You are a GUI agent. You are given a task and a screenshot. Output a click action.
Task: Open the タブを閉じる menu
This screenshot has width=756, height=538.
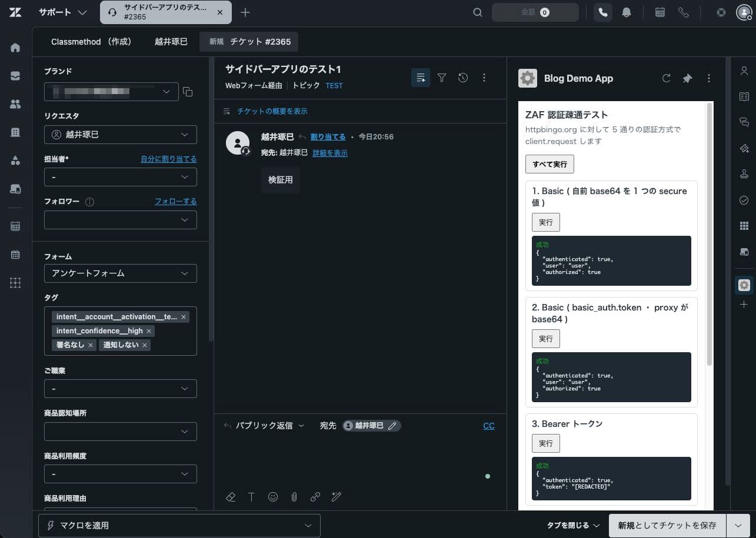573,526
